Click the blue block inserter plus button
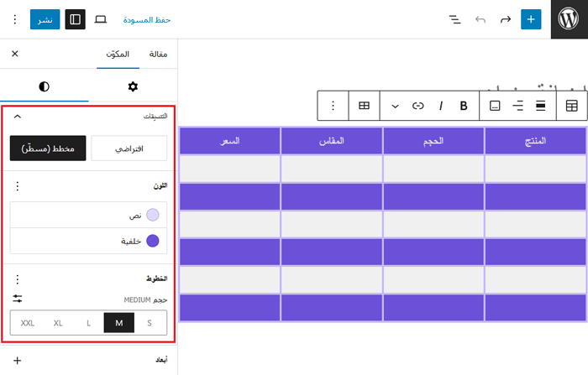588x375 pixels. coord(531,19)
